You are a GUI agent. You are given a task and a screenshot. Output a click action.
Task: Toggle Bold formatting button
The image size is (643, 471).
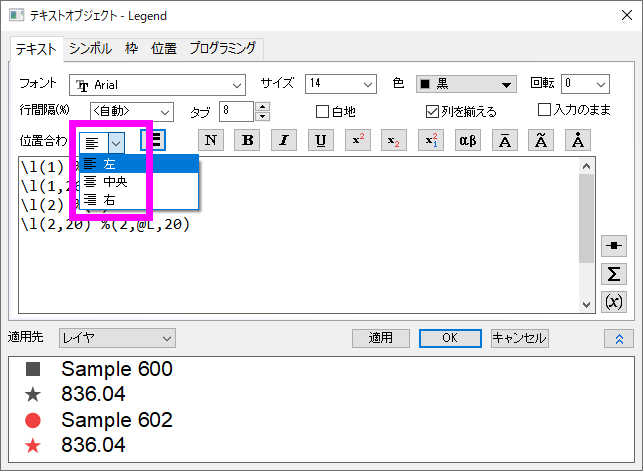(247, 140)
